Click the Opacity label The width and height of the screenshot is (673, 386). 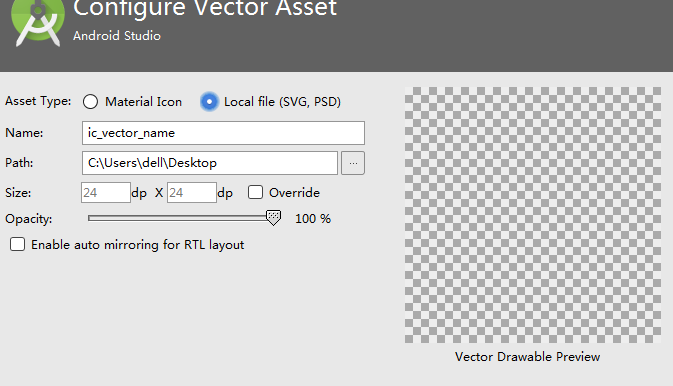tap(29, 219)
